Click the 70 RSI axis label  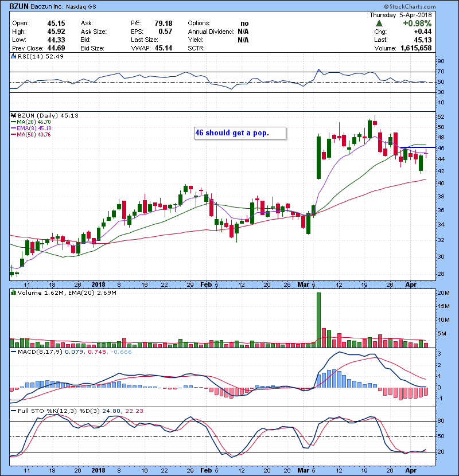click(441, 72)
